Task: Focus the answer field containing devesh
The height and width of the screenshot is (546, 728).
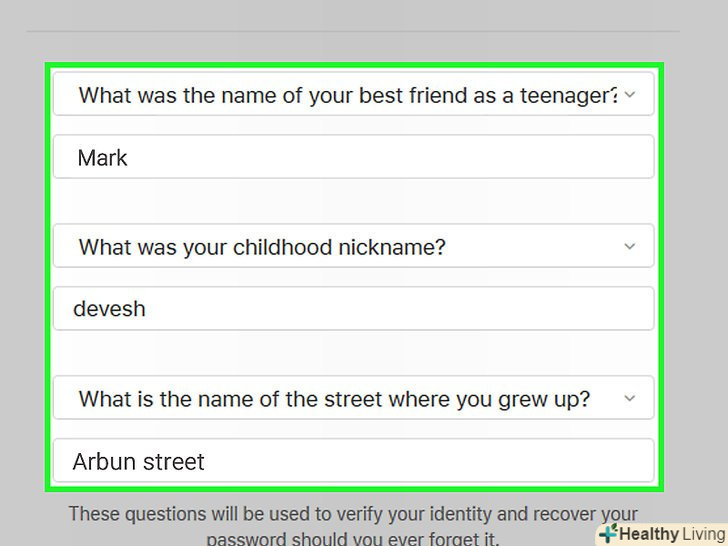Action: tap(354, 309)
